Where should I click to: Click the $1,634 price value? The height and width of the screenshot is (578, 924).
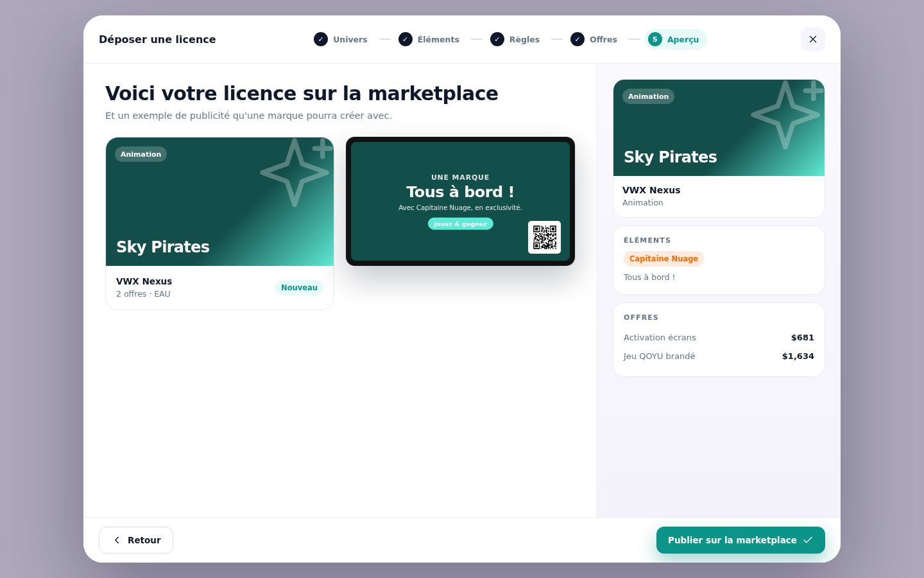coord(798,356)
